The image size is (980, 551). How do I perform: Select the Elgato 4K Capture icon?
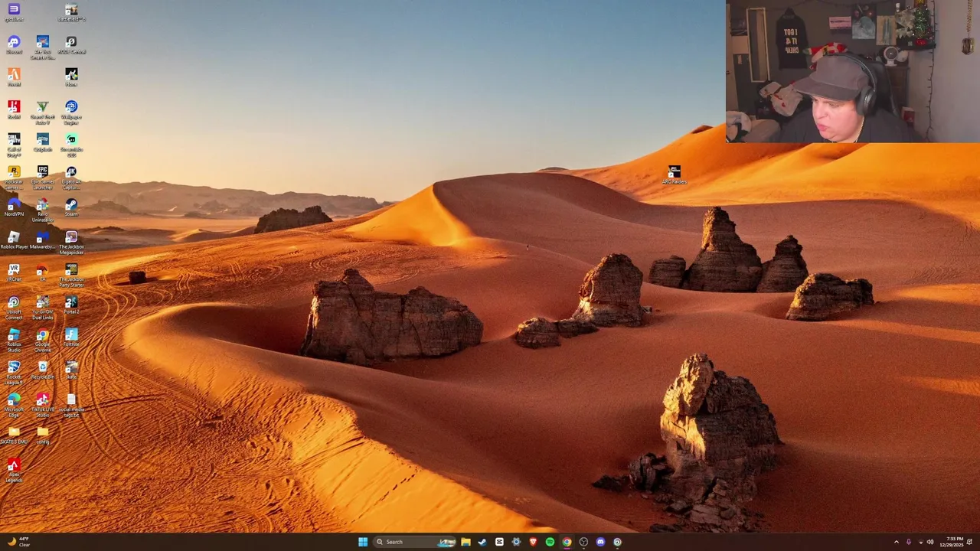[x=71, y=178]
